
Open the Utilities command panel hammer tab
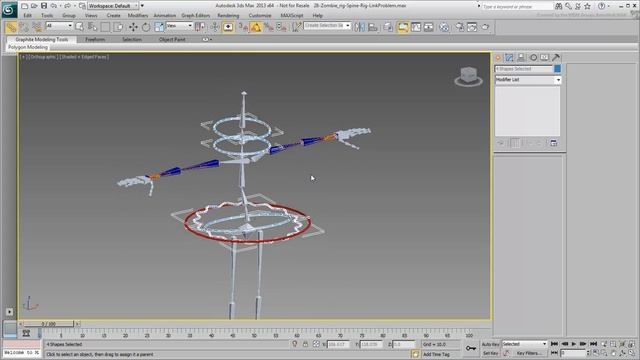[x=556, y=58]
